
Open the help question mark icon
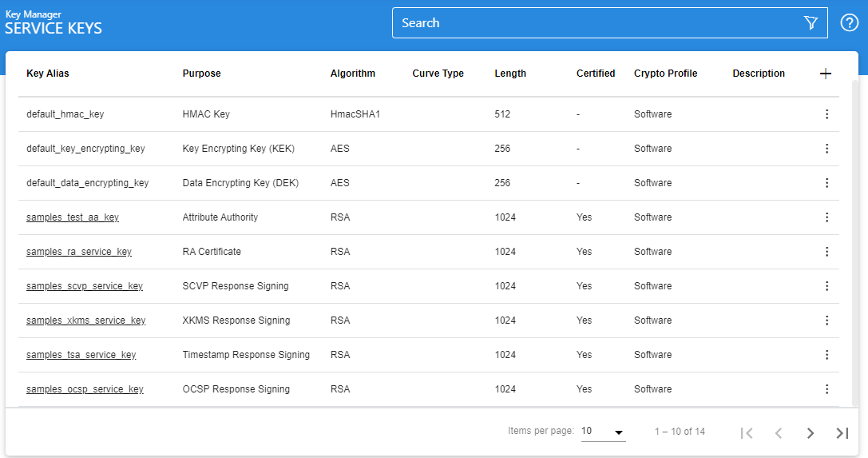click(x=850, y=23)
